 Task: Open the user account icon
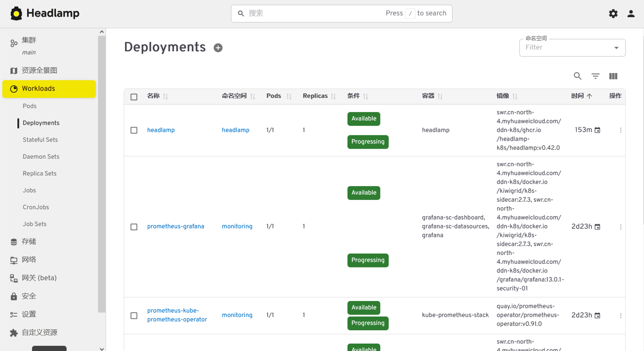(x=631, y=14)
